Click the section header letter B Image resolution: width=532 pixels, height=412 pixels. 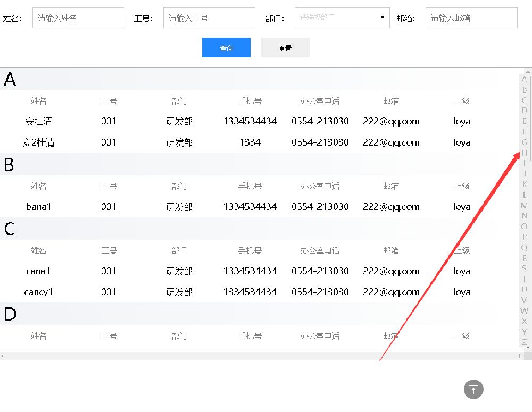coord(9,165)
